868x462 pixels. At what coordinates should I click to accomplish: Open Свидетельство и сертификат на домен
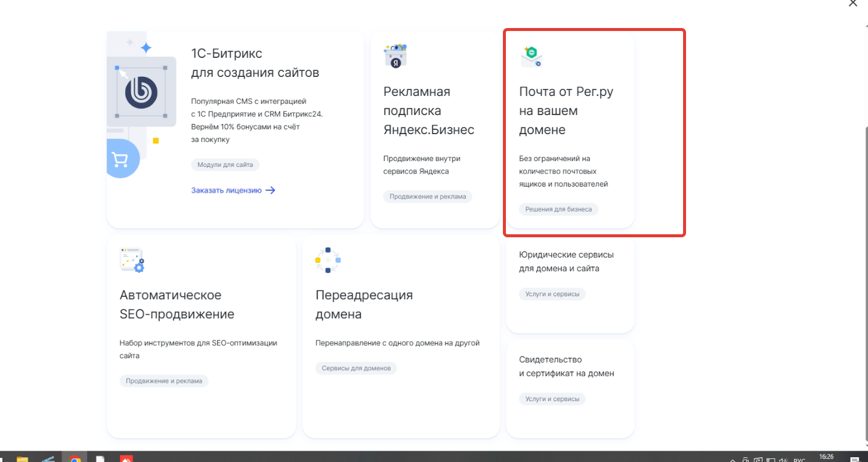pyautogui.click(x=566, y=367)
